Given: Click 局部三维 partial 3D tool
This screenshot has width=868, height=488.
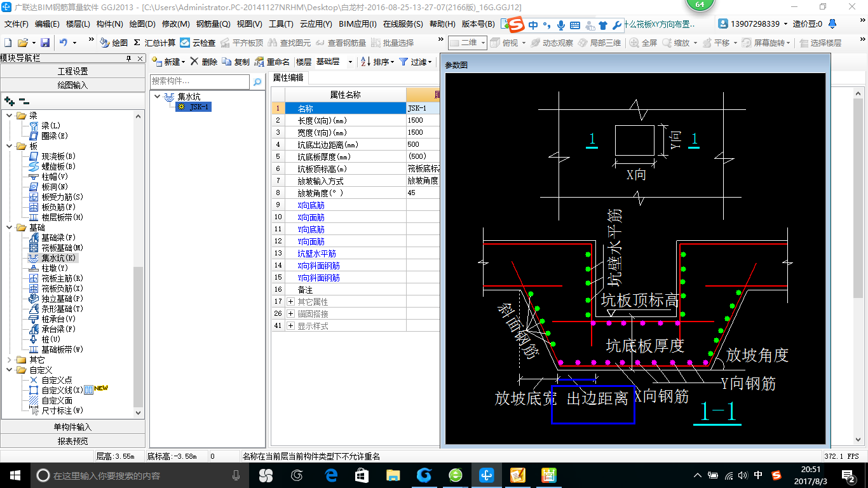Looking at the screenshot, I should pyautogui.click(x=599, y=43).
